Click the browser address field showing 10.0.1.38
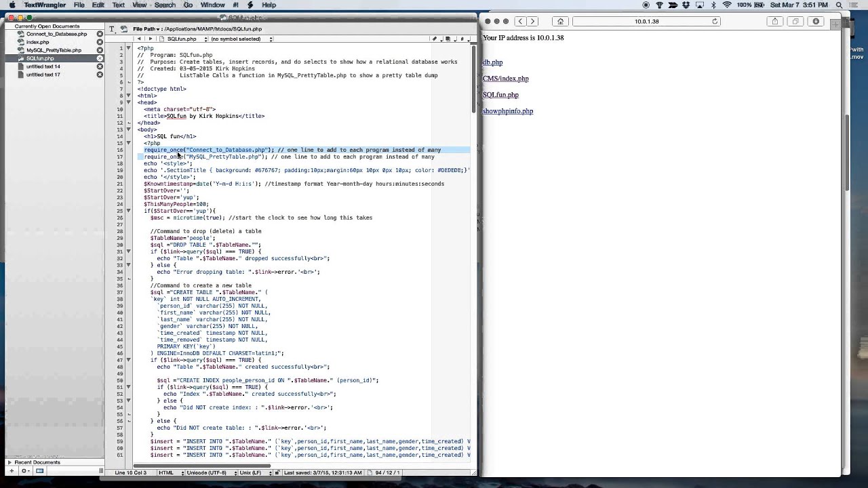Screen dimensions: 868x488 tap(646, 22)
